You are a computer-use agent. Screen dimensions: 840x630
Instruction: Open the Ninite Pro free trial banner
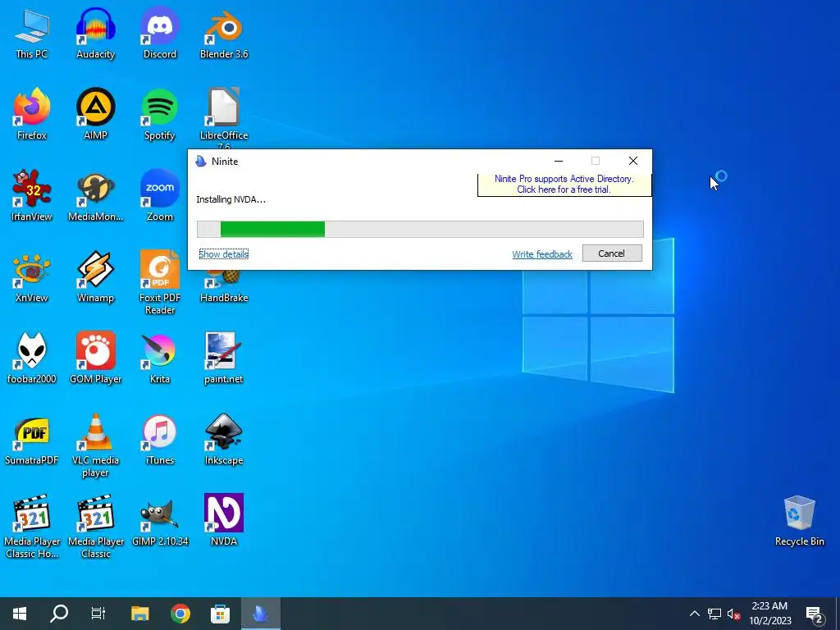tap(564, 185)
